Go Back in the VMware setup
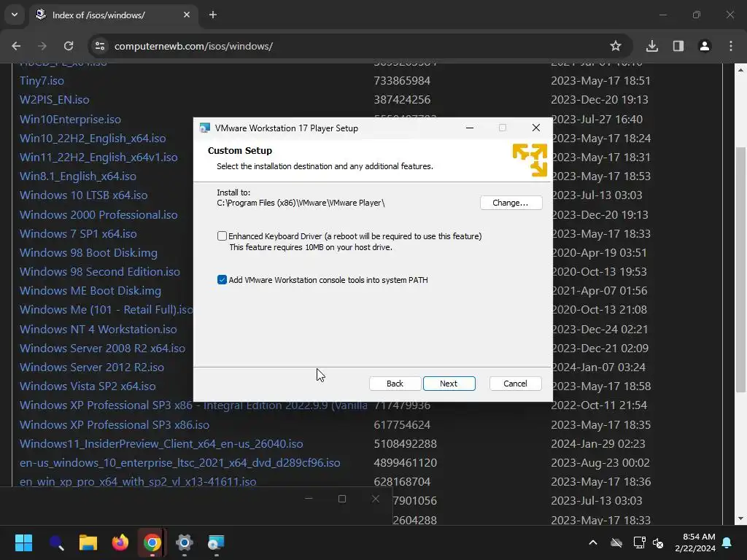747x560 pixels. pos(395,384)
